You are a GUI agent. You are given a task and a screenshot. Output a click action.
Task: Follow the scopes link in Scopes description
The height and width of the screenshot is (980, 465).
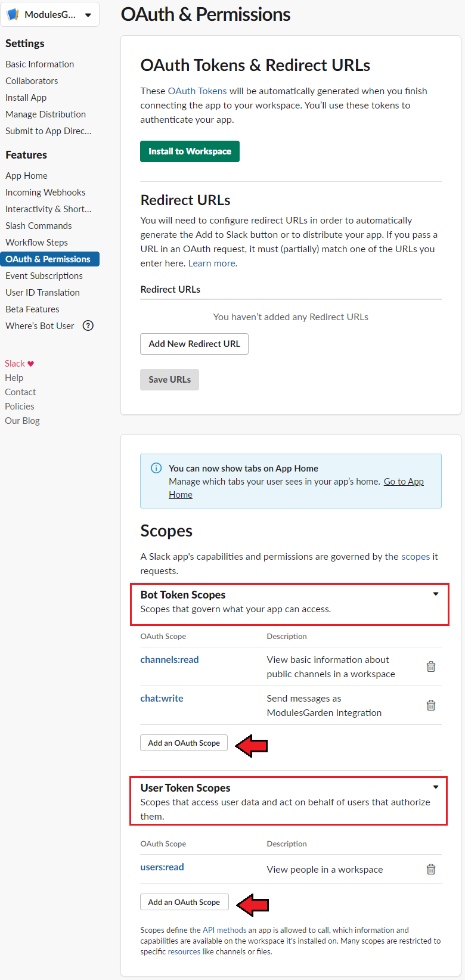pyautogui.click(x=416, y=556)
